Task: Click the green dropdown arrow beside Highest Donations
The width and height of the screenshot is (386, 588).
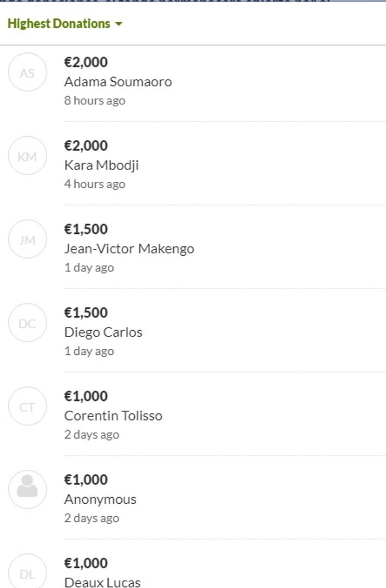Action: (118, 24)
